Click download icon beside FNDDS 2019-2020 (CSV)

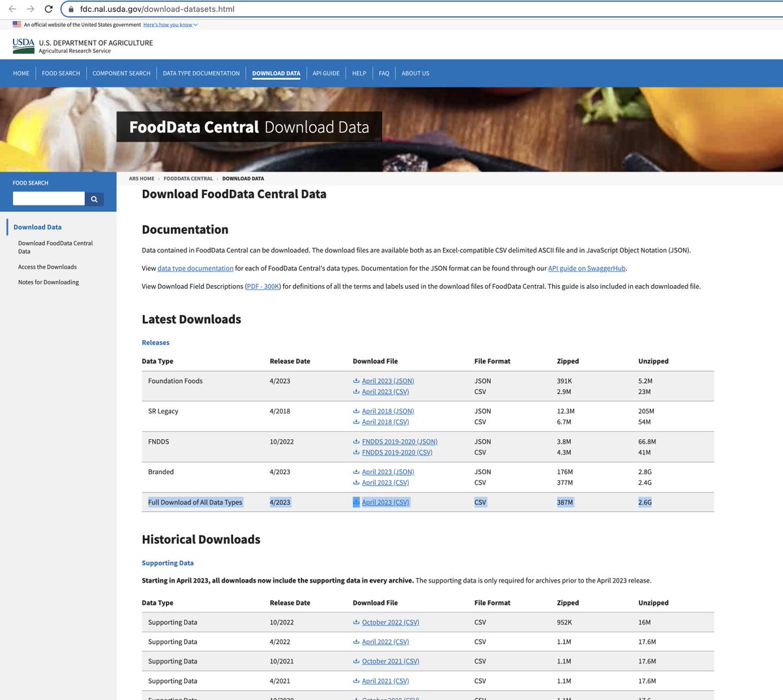tap(356, 453)
